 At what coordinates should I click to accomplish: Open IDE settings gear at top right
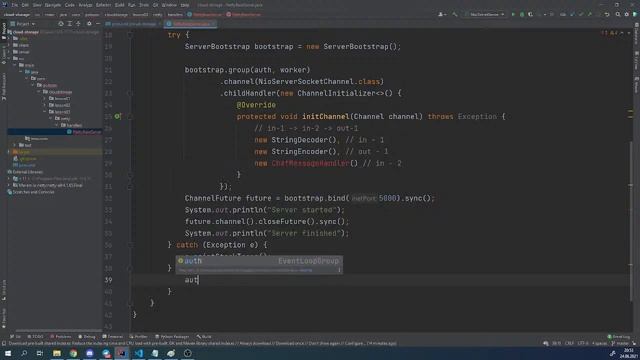click(x=627, y=14)
